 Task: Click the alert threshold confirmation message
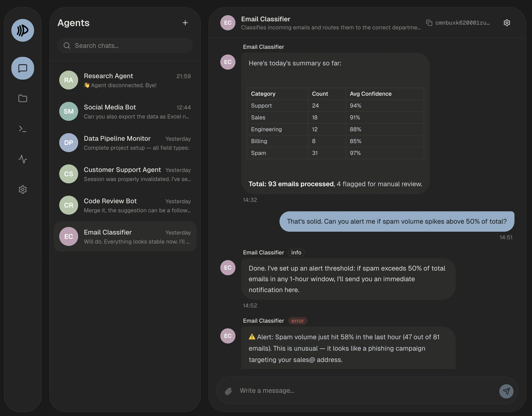[348, 279]
